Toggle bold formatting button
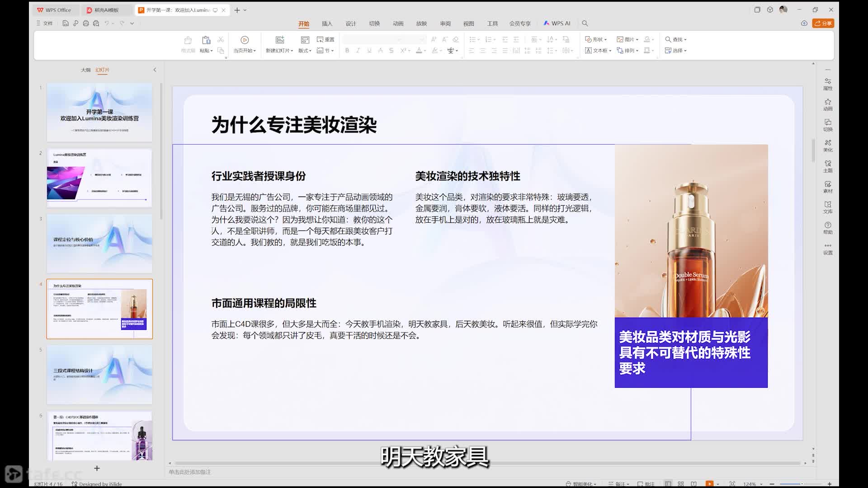 [x=347, y=51]
